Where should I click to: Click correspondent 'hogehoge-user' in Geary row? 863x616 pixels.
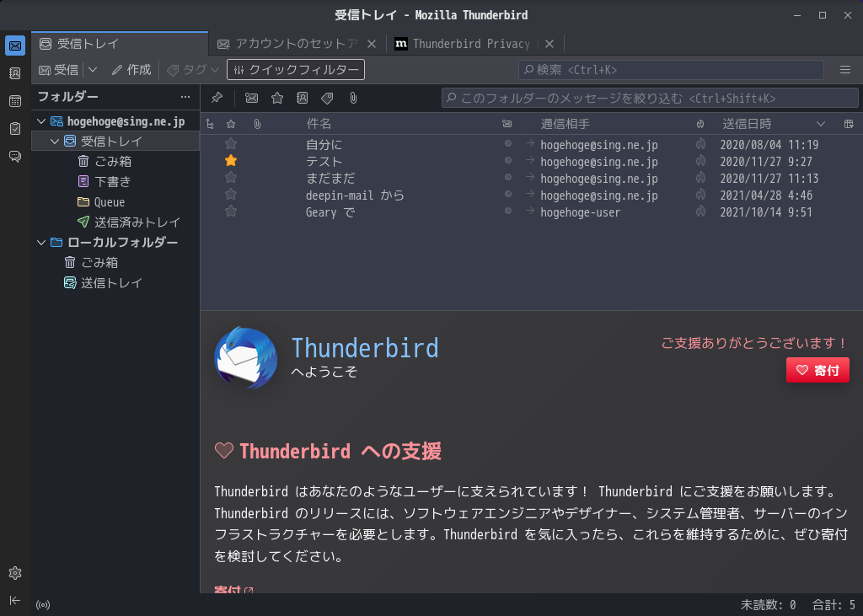pyautogui.click(x=580, y=212)
